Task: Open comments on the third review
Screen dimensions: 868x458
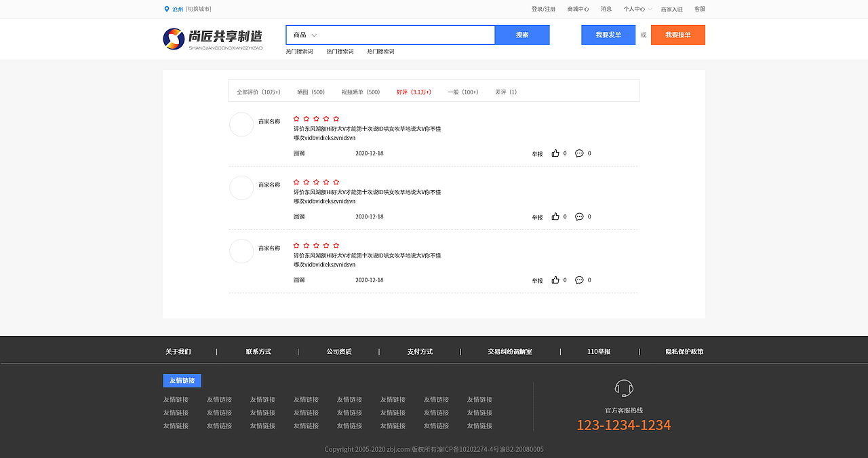Action: [579, 280]
